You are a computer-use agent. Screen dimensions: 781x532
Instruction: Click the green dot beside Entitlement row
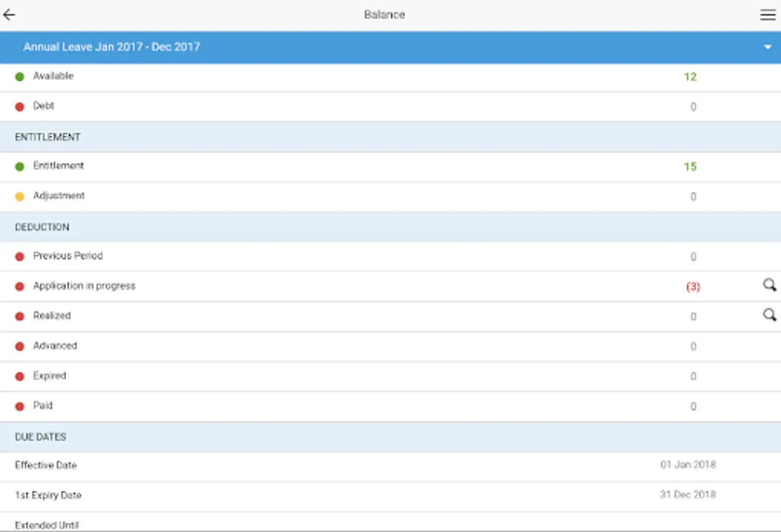(x=20, y=167)
